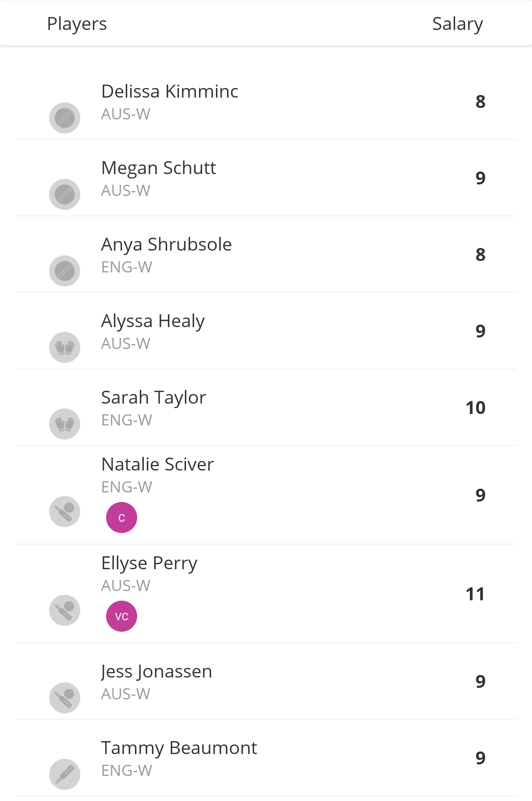Select the ball icon next to Anya Shrubsole
Image resolution: width=532 pixels, height=801 pixels.
pyautogui.click(x=65, y=271)
